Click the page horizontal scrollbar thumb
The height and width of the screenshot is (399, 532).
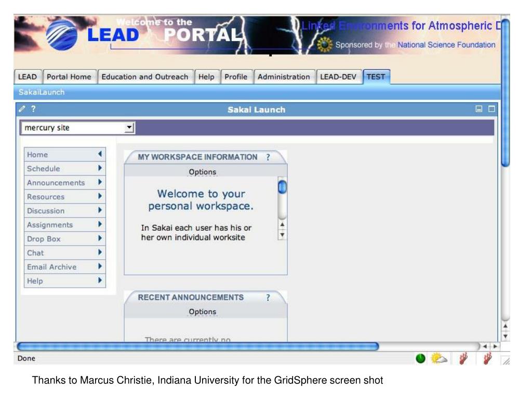point(198,347)
